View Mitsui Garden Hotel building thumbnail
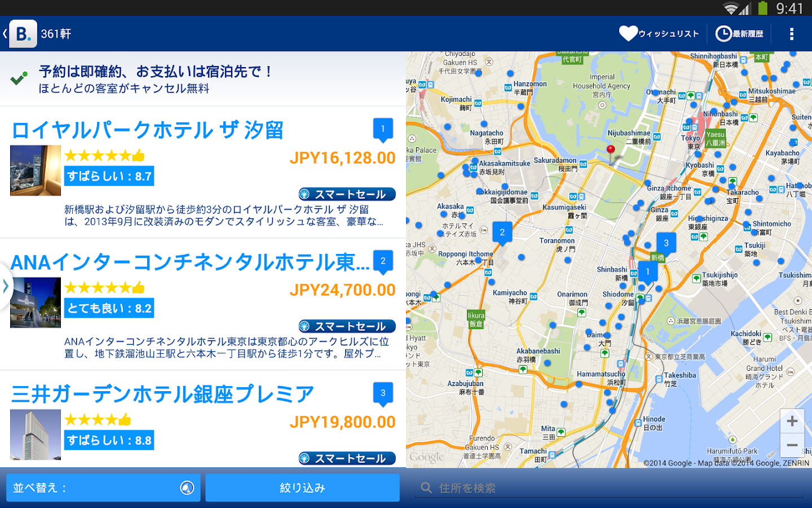Viewport: 812px width, 508px height. 36,435
